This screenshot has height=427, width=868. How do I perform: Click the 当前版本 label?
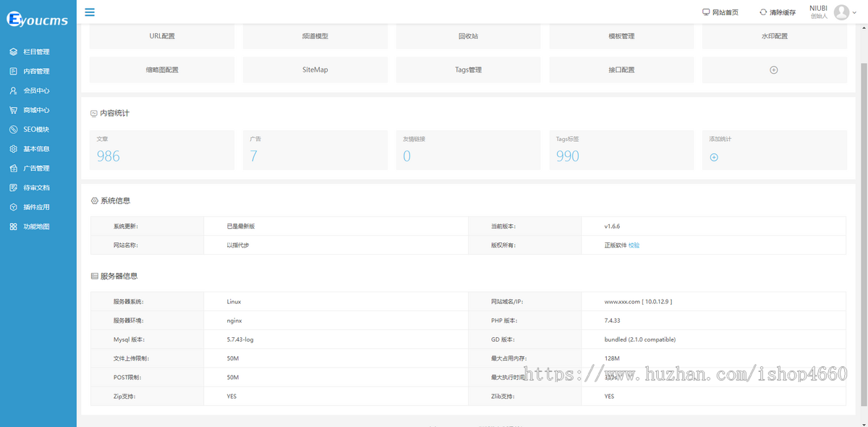pos(503,227)
